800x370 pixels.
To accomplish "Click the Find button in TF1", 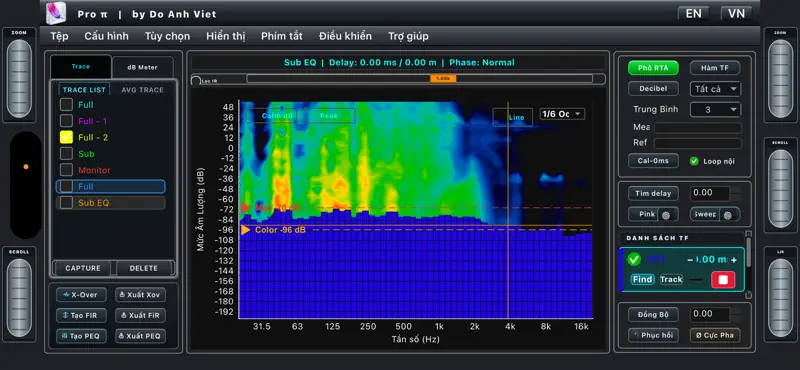I will [x=642, y=279].
